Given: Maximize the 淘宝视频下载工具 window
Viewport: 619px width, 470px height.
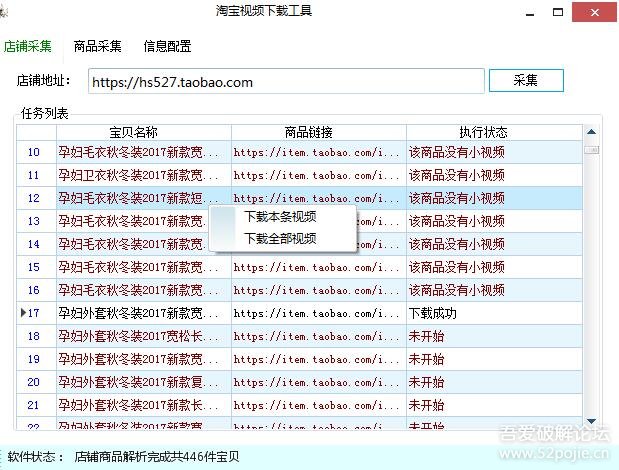Looking at the screenshot, I should point(558,12).
